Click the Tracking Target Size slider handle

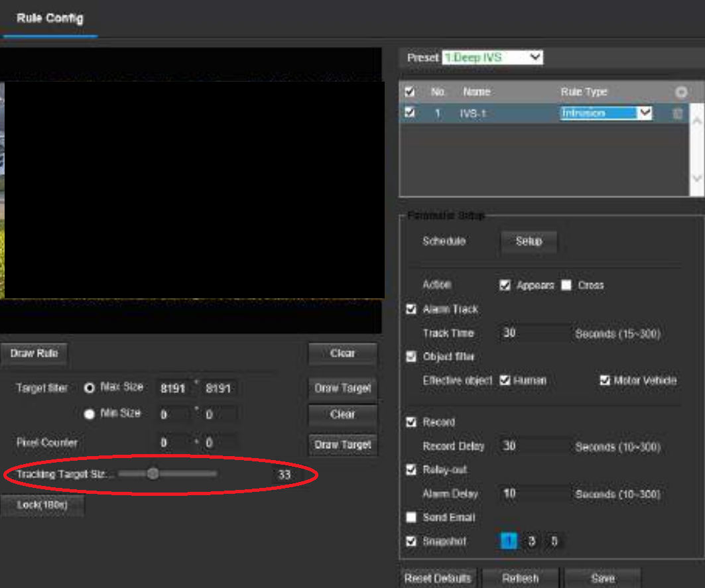click(153, 473)
